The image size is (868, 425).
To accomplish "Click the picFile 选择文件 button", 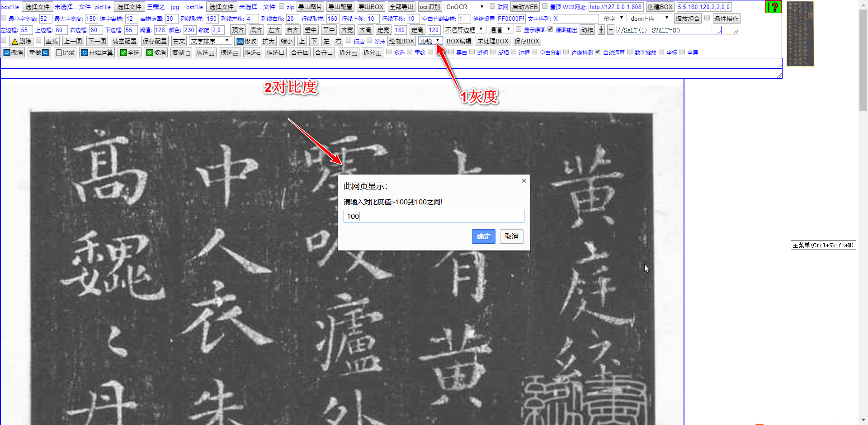I will (129, 7).
